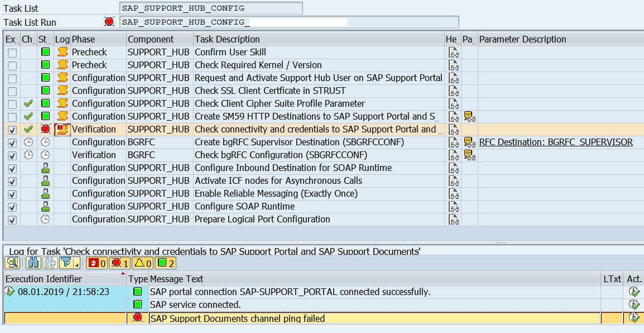The height and width of the screenshot is (333, 644).
Task: Select 'SAP portal connection SAP-SUPPORT_PORTAL connected successfully' message
Action: point(290,292)
